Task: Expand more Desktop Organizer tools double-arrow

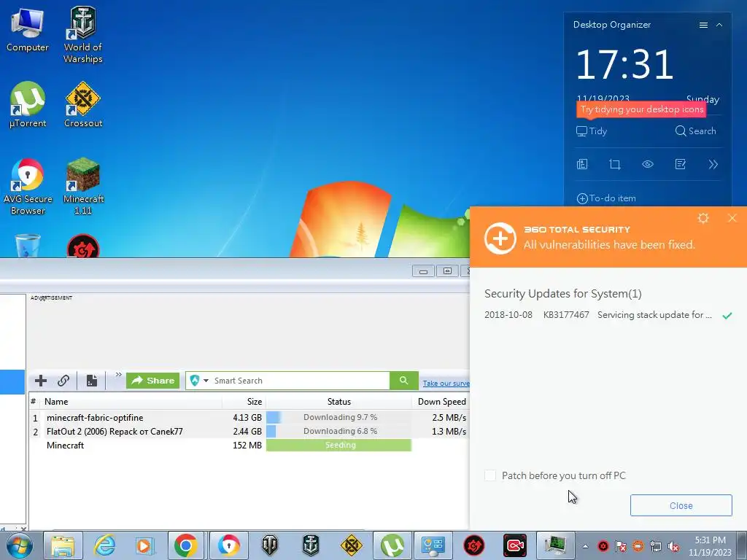Action: [713, 164]
